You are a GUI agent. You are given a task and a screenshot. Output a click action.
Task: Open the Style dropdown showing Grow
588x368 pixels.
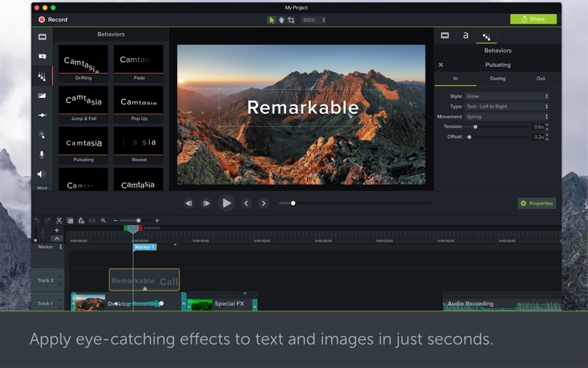click(x=507, y=96)
